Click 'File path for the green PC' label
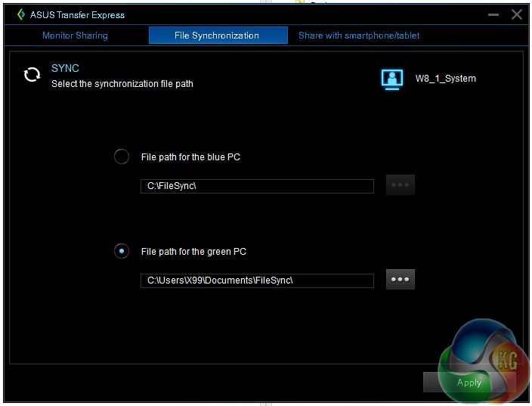Image resolution: width=532 pixels, height=406 pixels. 193,252
